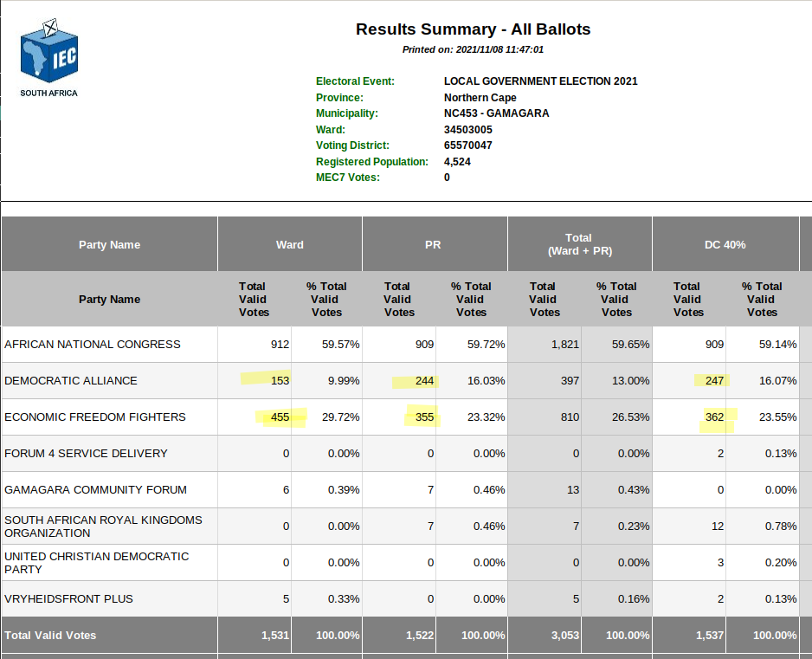Click voting district number 65570047
This screenshot has height=659, width=812.
tap(468, 145)
